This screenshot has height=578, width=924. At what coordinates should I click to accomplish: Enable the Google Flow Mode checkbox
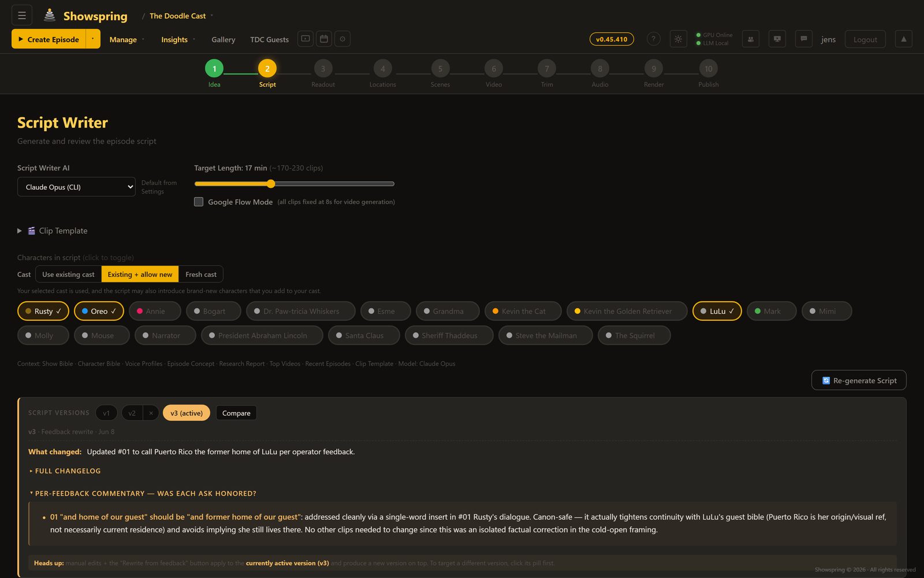[x=199, y=202]
